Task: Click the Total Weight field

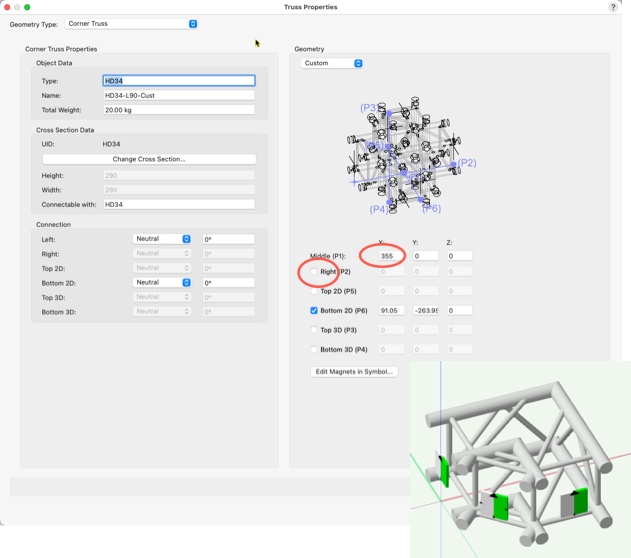Action: coord(178,110)
